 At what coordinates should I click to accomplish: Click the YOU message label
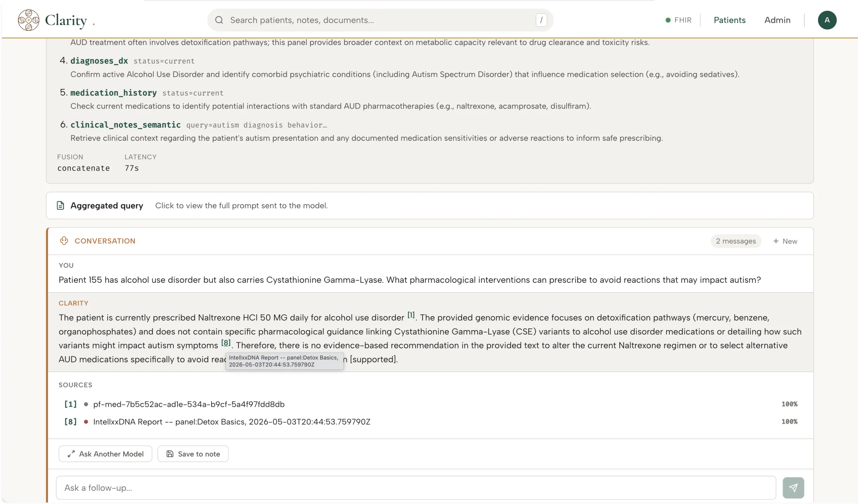pyautogui.click(x=66, y=266)
